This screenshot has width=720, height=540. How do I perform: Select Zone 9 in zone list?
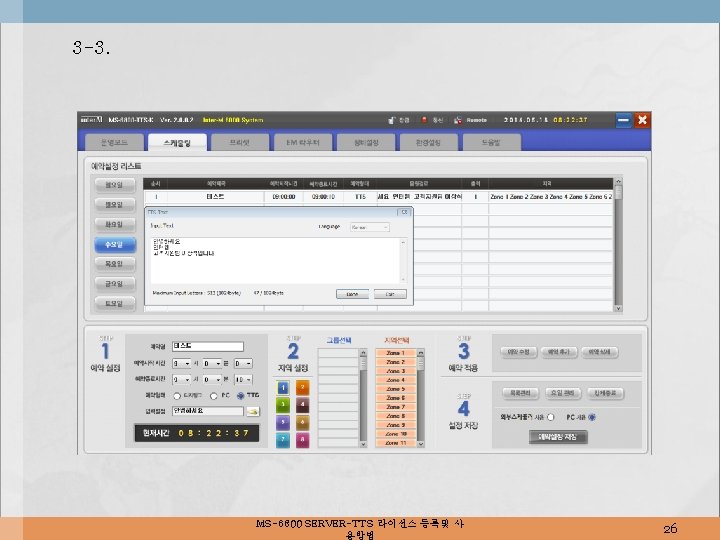tap(396, 425)
